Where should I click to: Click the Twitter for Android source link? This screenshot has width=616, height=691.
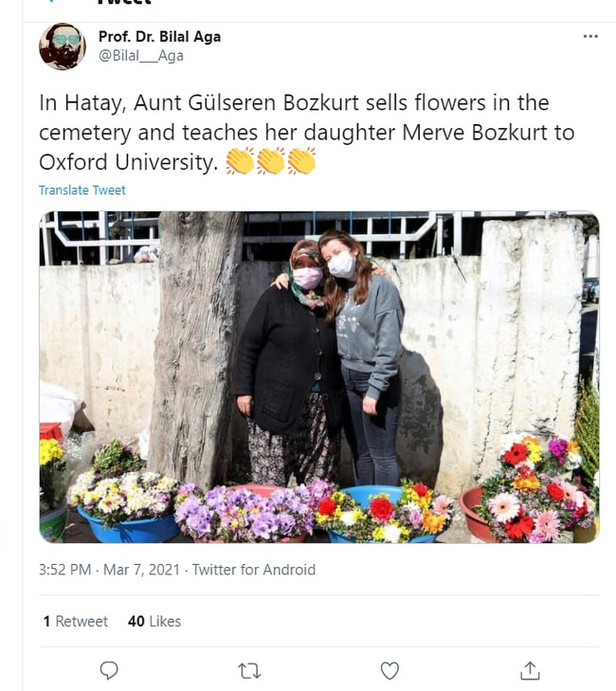click(x=254, y=570)
